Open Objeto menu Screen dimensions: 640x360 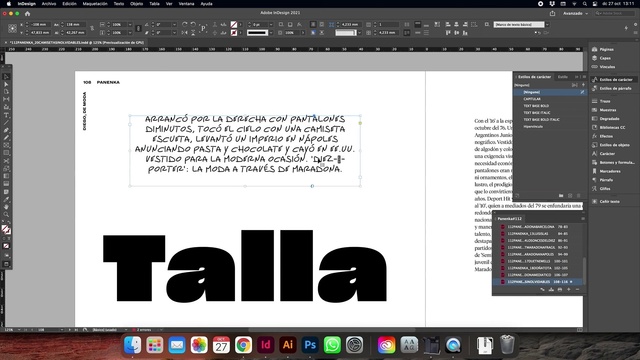136,4
